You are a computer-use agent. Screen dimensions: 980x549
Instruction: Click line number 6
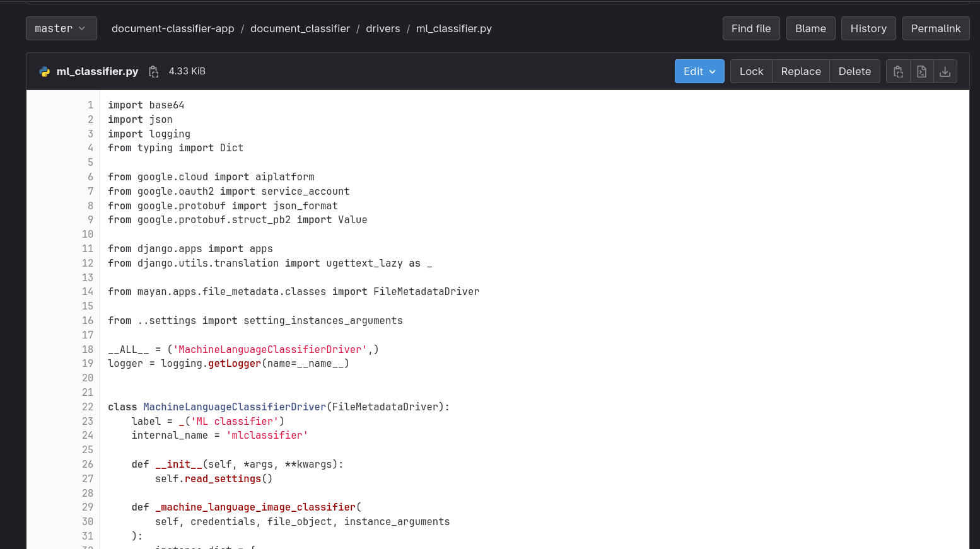tap(90, 177)
